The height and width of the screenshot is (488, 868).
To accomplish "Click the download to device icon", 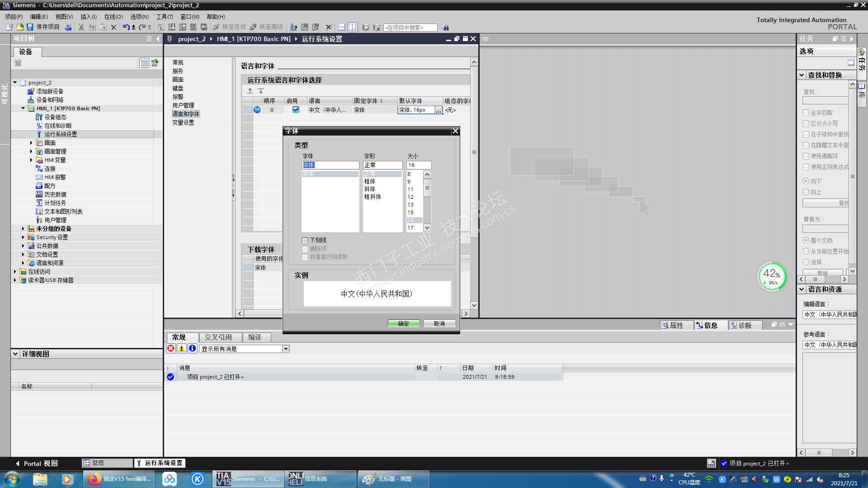I will click(172, 27).
